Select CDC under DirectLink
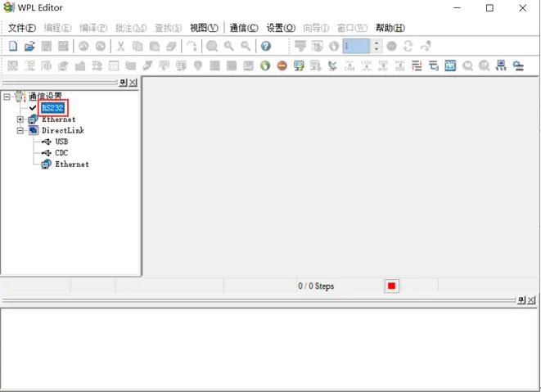The image size is (541, 392). (x=61, y=153)
